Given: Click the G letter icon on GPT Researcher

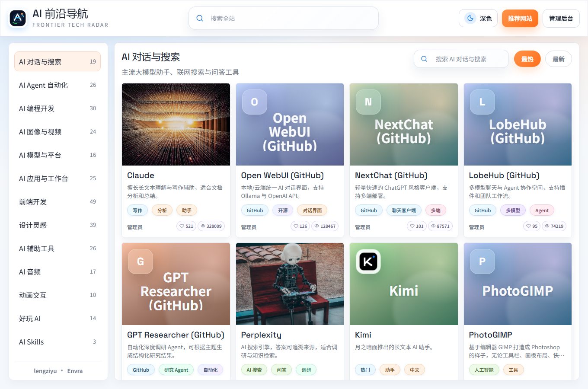Looking at the screenshot, I should (x=141, y=261).
